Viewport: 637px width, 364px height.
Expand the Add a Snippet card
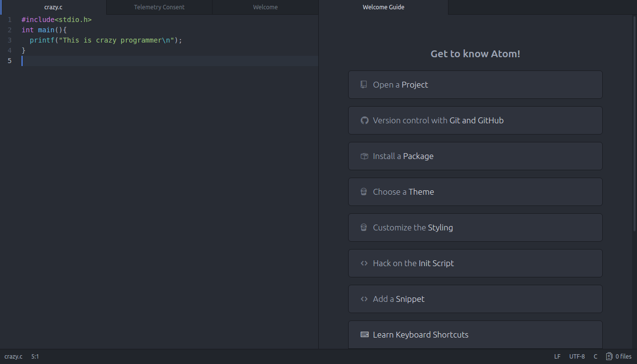(475, 299)
